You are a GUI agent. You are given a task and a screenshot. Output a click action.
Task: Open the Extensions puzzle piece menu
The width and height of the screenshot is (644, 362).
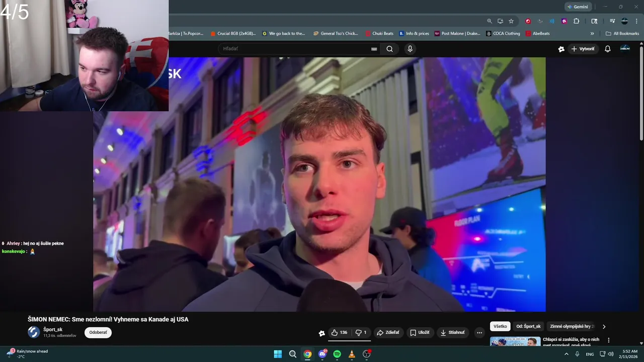tap(577, 21)
